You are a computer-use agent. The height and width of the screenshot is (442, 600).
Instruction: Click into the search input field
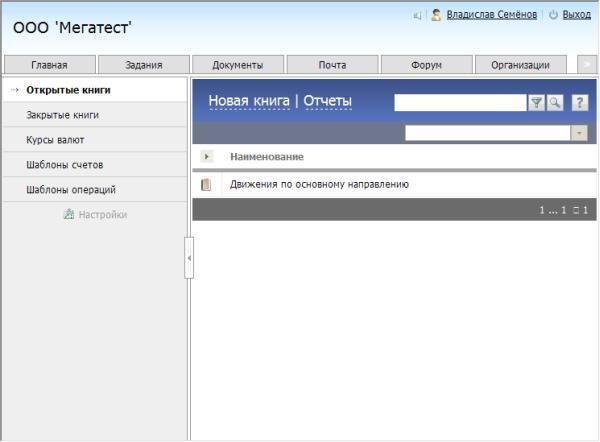click(460, 103)
